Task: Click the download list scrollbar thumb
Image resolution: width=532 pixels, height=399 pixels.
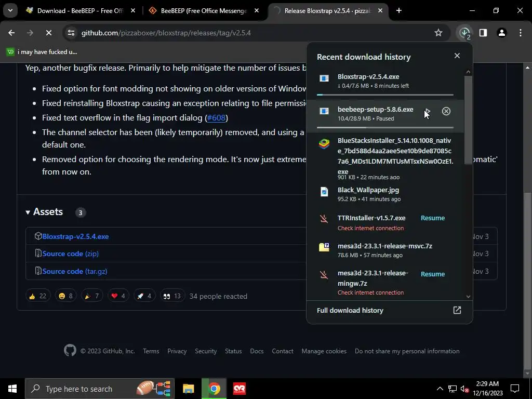Action: click(x=468, y=119)
